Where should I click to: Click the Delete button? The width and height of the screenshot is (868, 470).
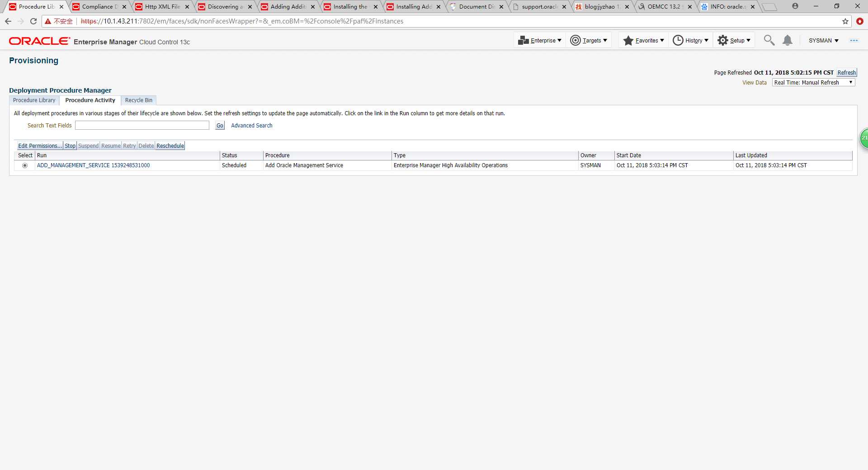[146, 146]
